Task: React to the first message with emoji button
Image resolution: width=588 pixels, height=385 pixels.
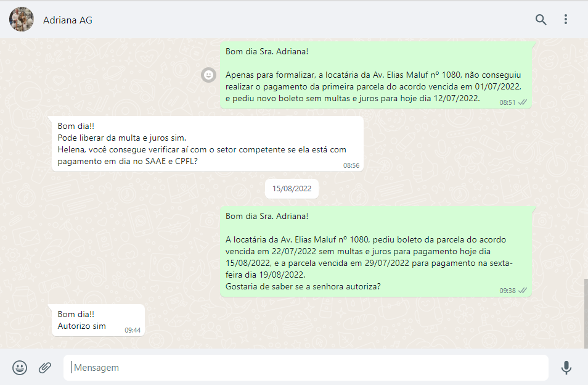Action: (209, 75)
